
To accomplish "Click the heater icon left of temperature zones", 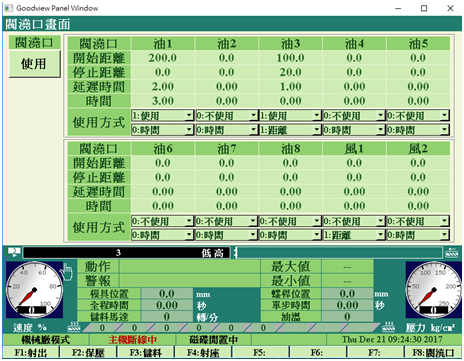I will pos(74,328).
